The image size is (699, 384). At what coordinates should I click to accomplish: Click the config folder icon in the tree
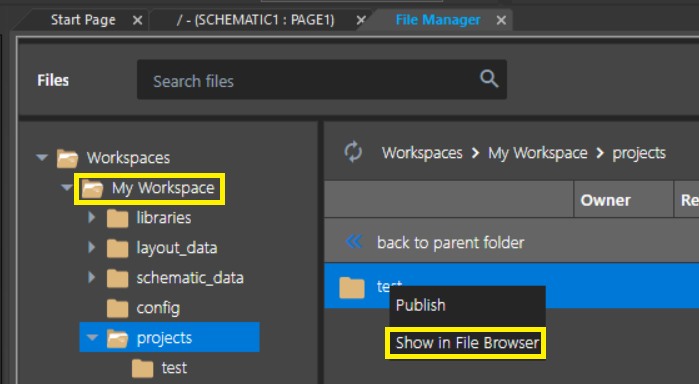(118, 308)
